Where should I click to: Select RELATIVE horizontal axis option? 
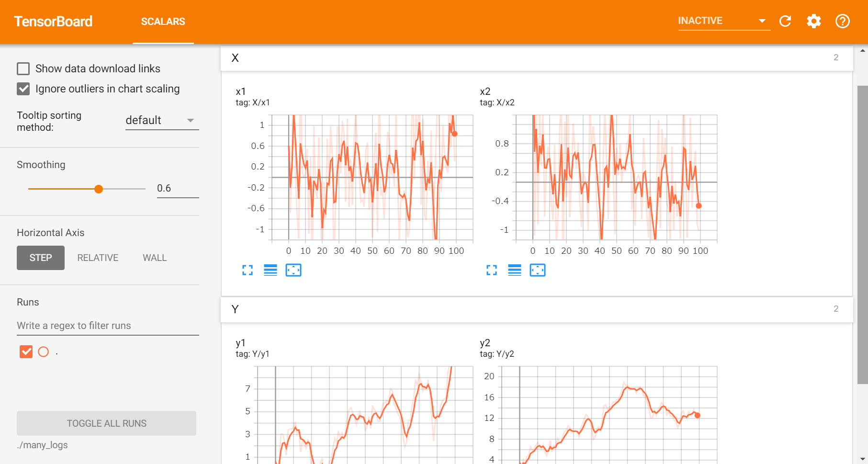coord(98,258)
